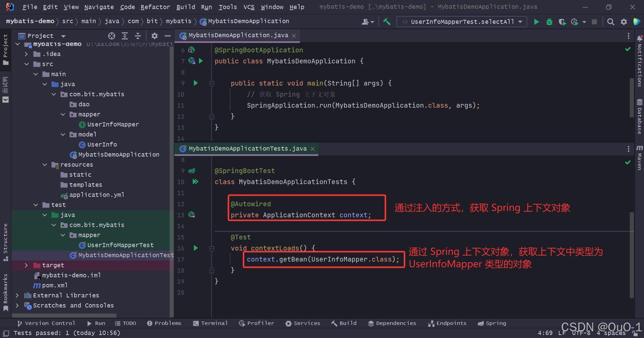The image size is (644, 338).
Task: Expand the .idea folder
Action: tap(26, 54)
